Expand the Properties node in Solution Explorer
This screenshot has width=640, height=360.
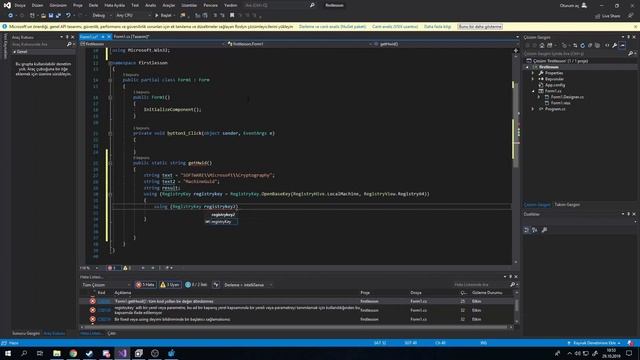pyautogui.click(x=533, y=73)
